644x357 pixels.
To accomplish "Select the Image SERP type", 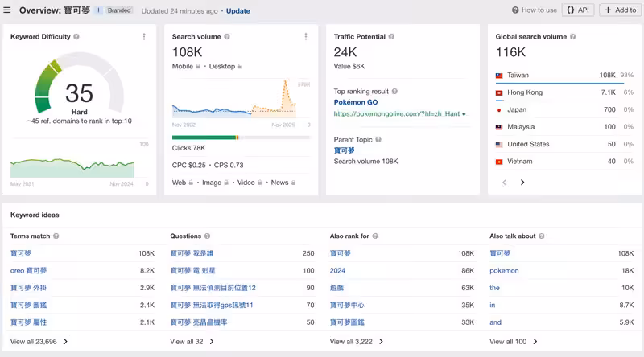I will pos(212,183).
